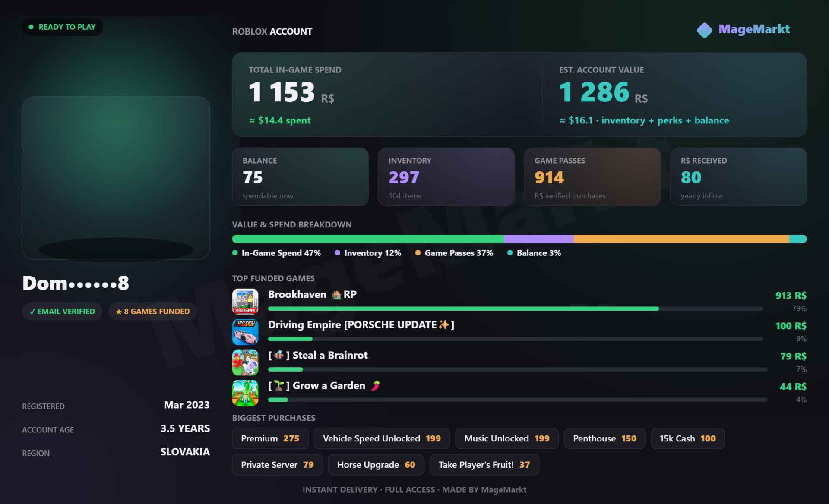Click the green In-Game Spend legend dot
Viewport: 829px width, 504px height.
[x=235, y=253]
